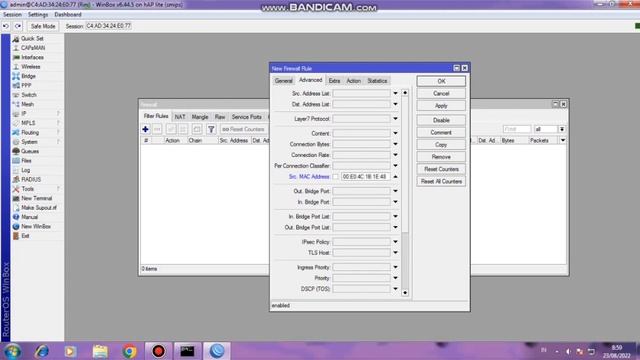The width and height of the screenshot is (640, 360).
Task: Click Cancel button
Action: point(441,93)
